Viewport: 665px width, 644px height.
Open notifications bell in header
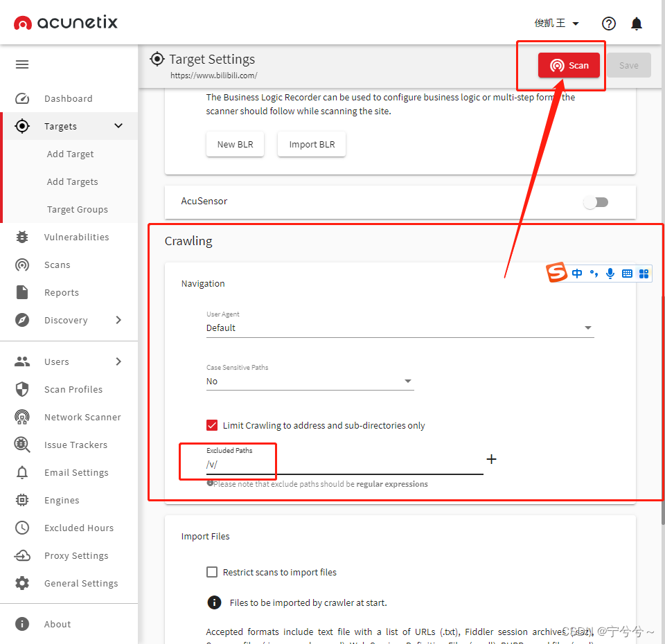tap(637, 24)
